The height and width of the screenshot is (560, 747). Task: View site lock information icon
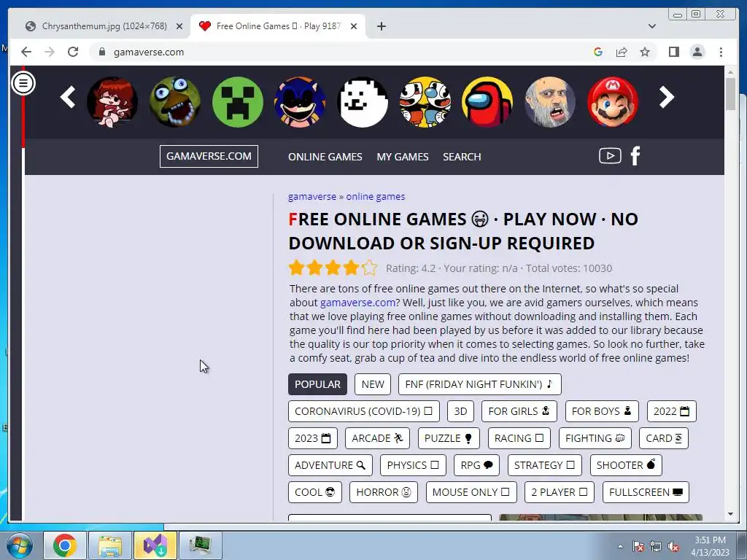[x=102, y=52]
